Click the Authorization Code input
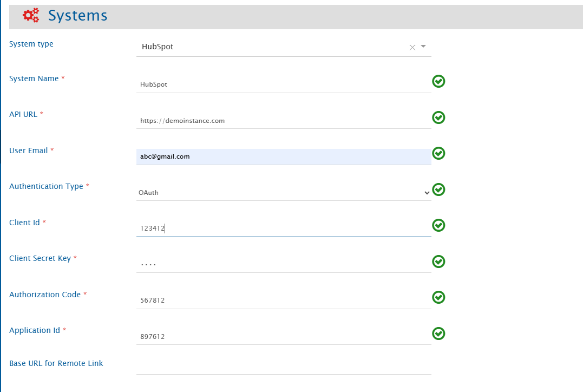This screenshot has width=583, height=392. (283, 300)
